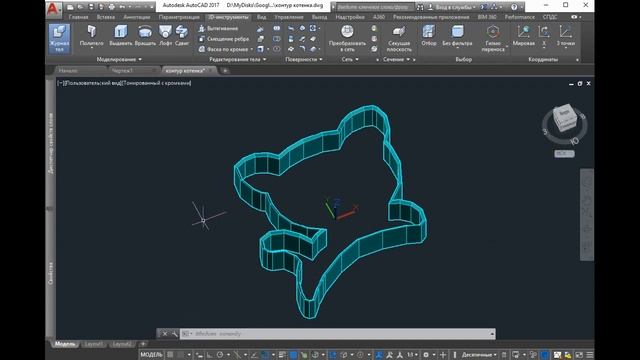Screen dimensions: 640x360
Task: Click the customization menu icon in status bar
Action: click(x=589, y=355)
